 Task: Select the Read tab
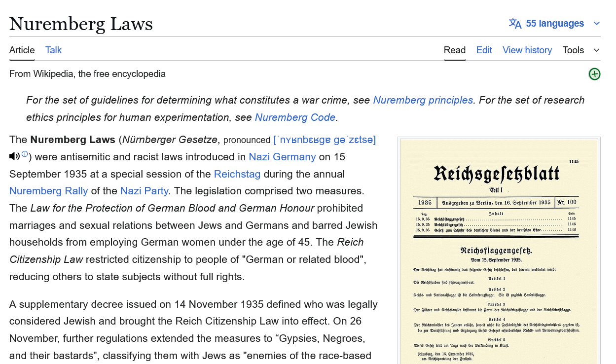(454, 50)
